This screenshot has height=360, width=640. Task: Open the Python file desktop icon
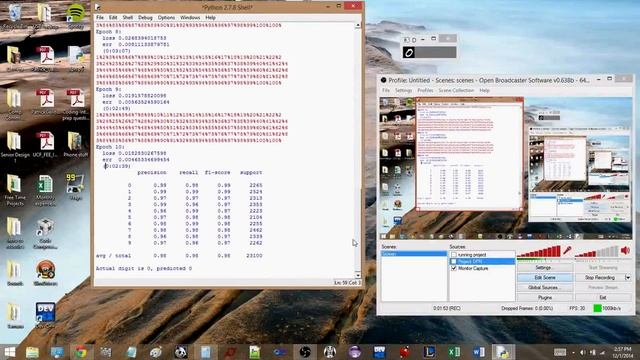click(x=76, y=59)
